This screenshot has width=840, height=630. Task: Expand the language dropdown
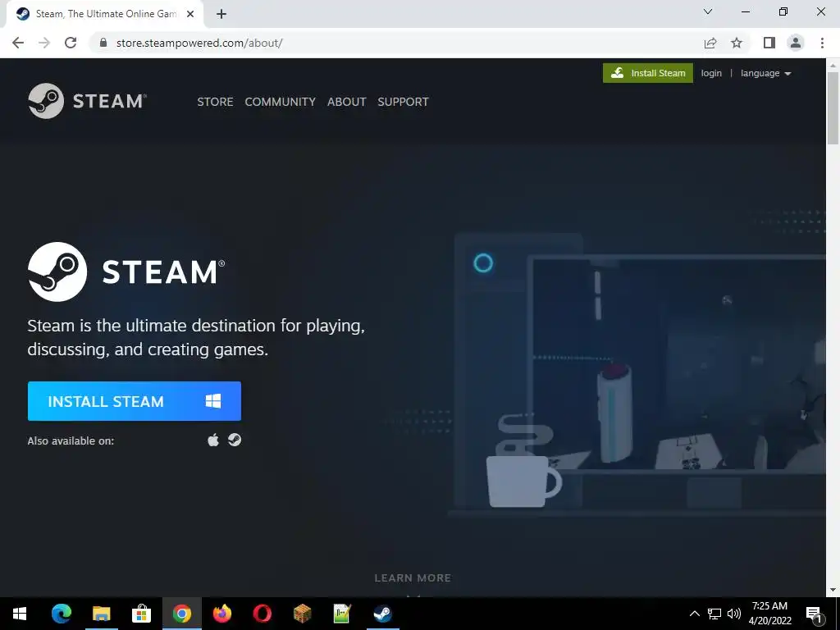(x=765, y=73)
